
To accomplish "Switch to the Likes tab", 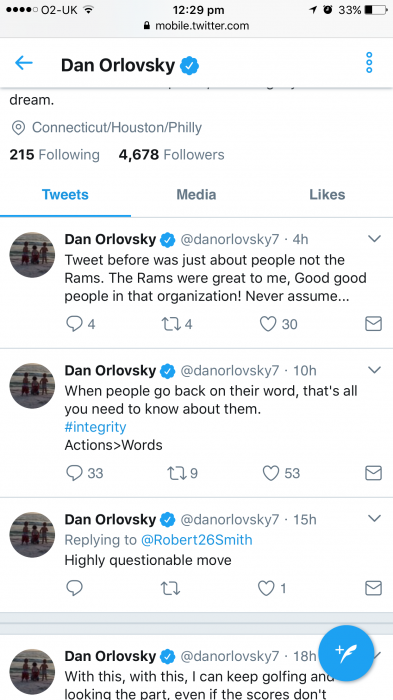I will point(327,195).
